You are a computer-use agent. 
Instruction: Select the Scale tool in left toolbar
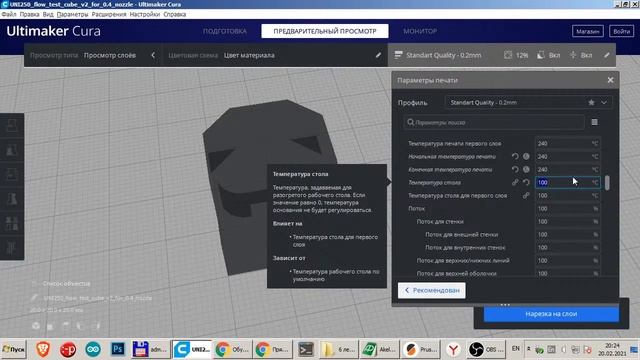point(12,150)
